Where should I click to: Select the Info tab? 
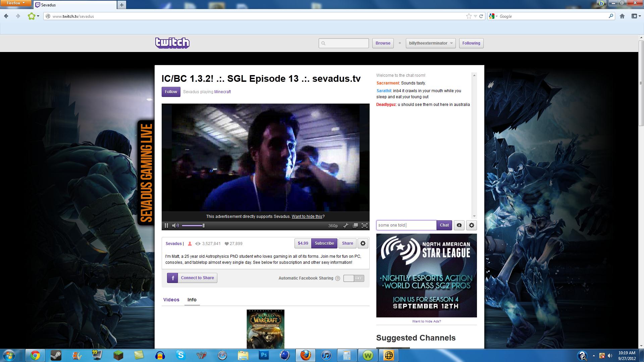192,300
